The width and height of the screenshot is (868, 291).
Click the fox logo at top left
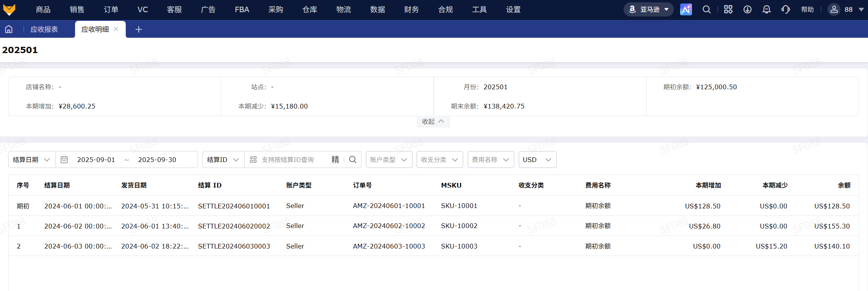point(9,9)
